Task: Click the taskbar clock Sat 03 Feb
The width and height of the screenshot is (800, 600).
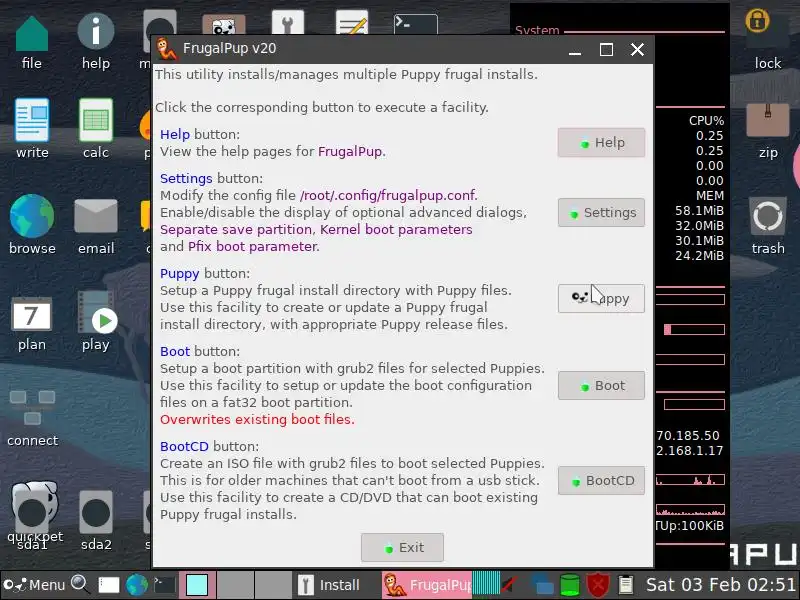Action: pyautogui.click(x=720, y=585)
